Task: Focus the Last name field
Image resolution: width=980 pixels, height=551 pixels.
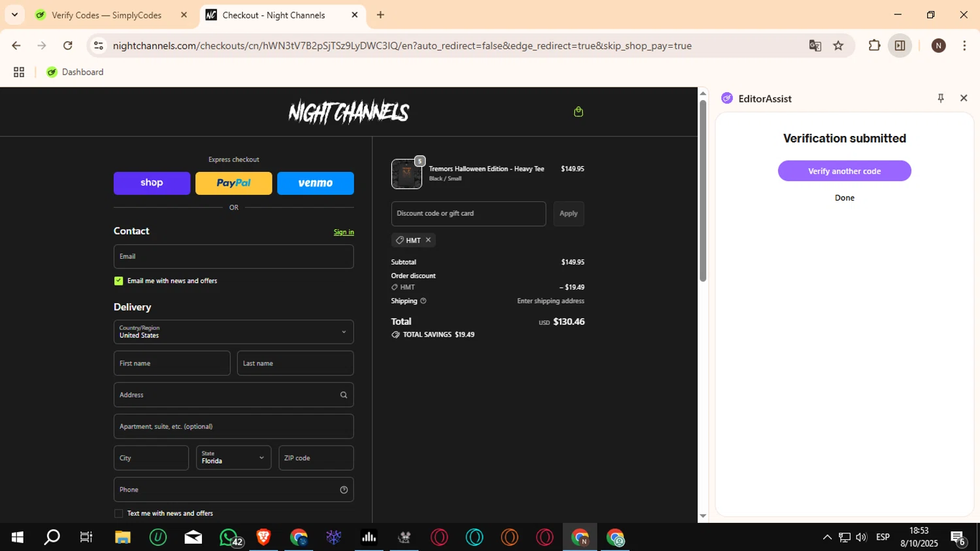Action: coord(295,363)
